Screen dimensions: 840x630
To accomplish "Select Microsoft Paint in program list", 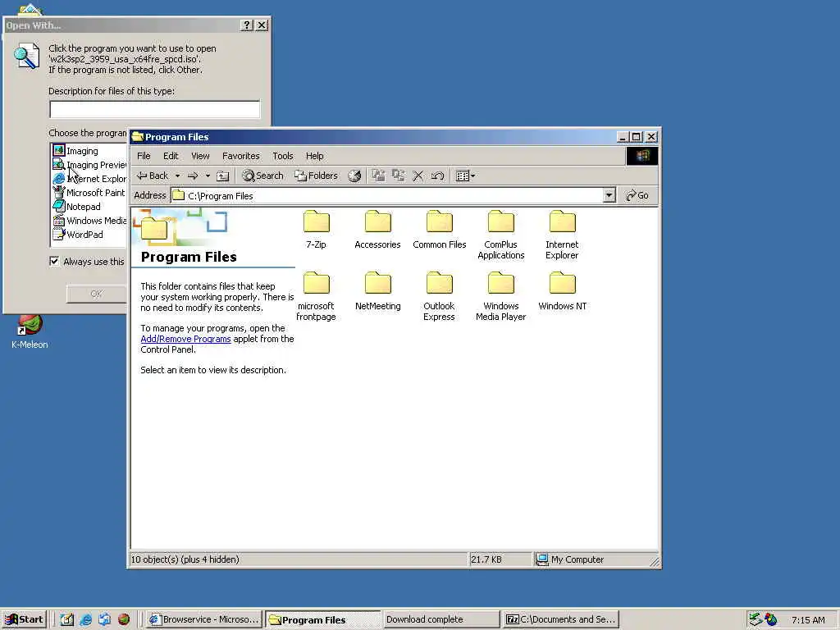I will [89, 193].
